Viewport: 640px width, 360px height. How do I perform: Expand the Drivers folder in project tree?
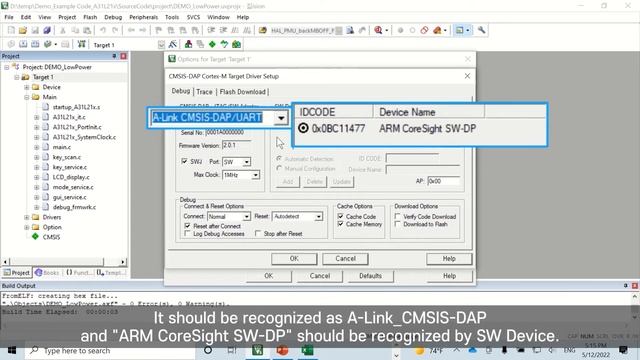tap(27, 217)
